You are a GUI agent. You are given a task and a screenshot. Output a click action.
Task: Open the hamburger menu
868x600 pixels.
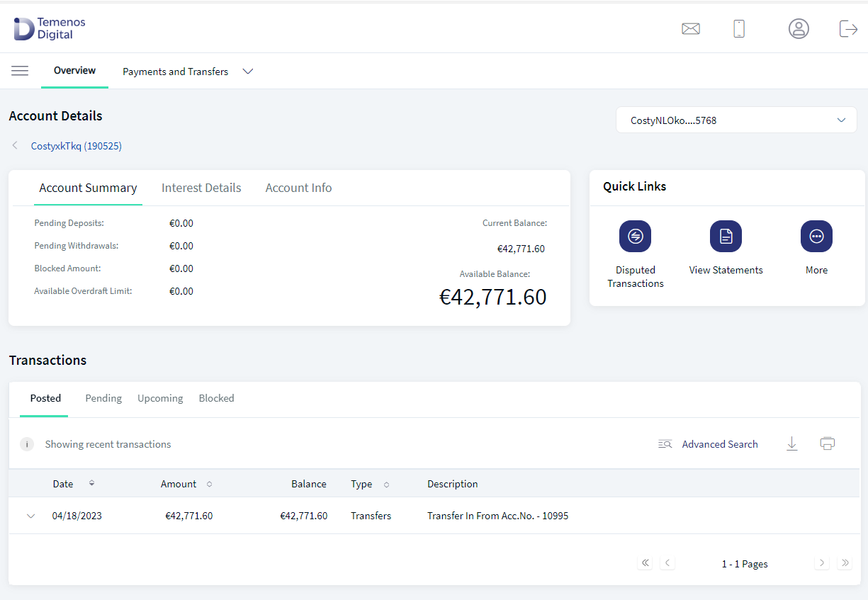coord(20,71)
